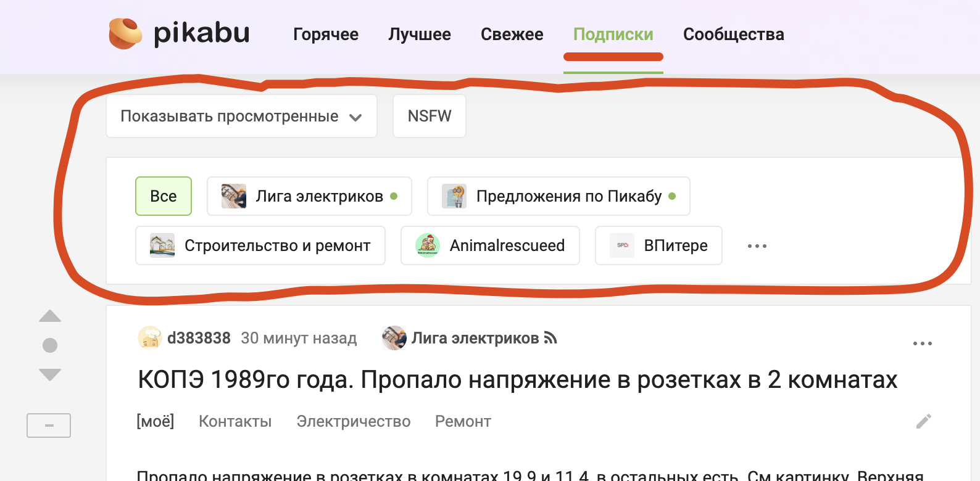Filter the feed by Animalrescueed
This screenshot has width=980, height=481.
coord(490,245)
